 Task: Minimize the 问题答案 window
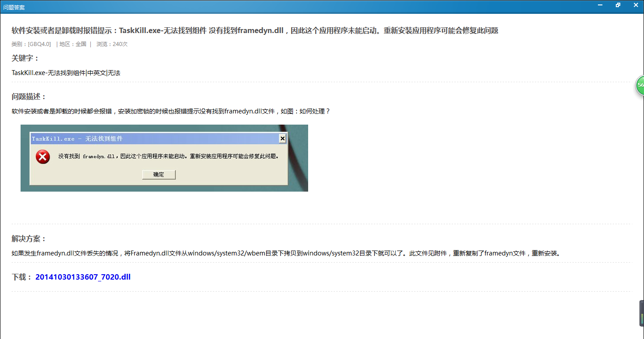pos(600,5)
